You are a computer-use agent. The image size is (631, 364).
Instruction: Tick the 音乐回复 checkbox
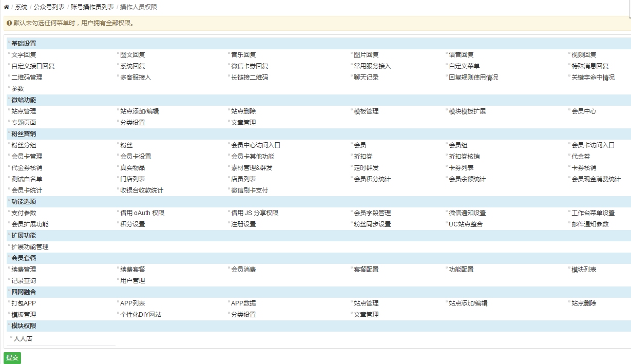(x=228, y=53)
